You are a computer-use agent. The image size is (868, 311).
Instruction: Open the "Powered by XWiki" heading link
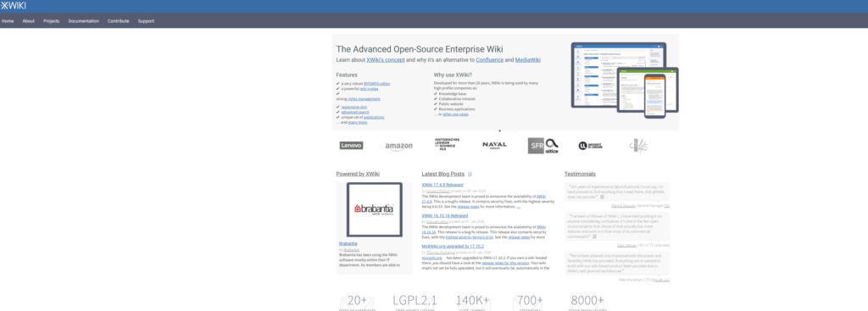tap(358, 174)
